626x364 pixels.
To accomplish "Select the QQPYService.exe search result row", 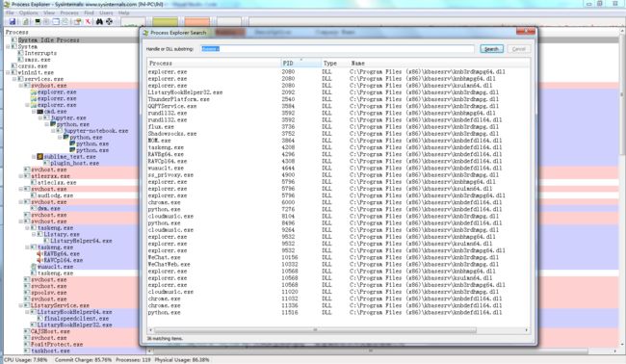I will [x=339, y=106].
